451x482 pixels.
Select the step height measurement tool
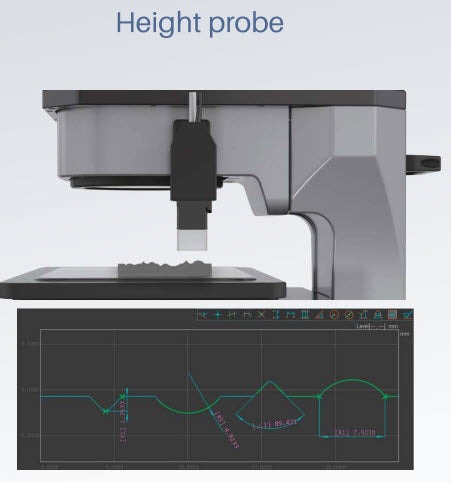coord(247,314)
